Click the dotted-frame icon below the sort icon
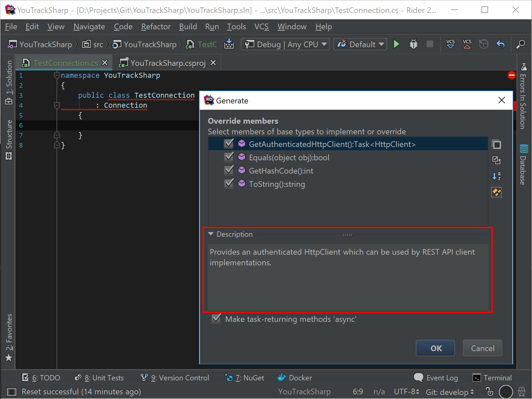This screenshot has width=532, height=399. point(496,192)
